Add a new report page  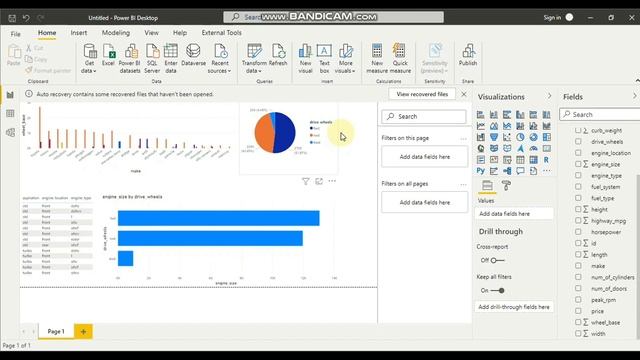83,332
